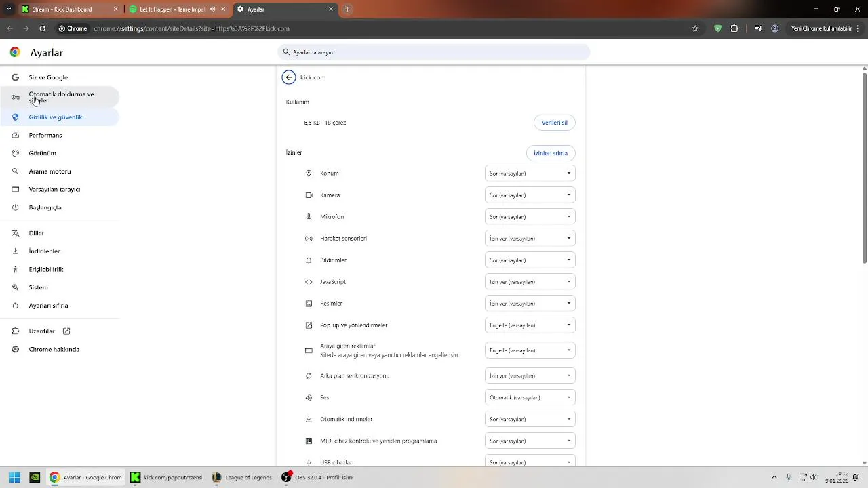Open the media control toolbar icon
This screenshot has height=488, width=868.
click(758, 28)
